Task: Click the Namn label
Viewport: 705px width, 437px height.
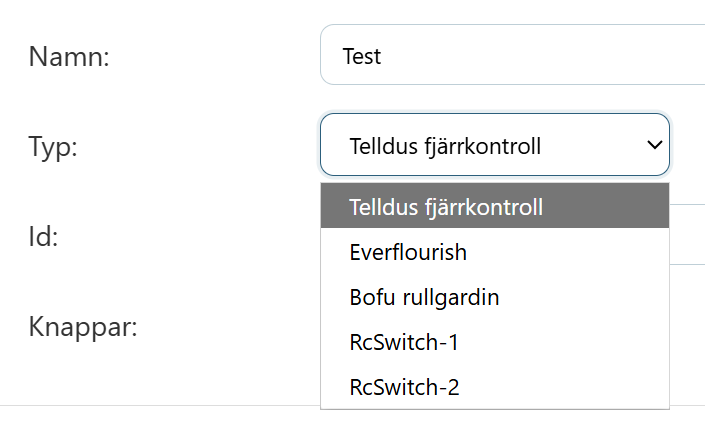Action: (69, 56)
